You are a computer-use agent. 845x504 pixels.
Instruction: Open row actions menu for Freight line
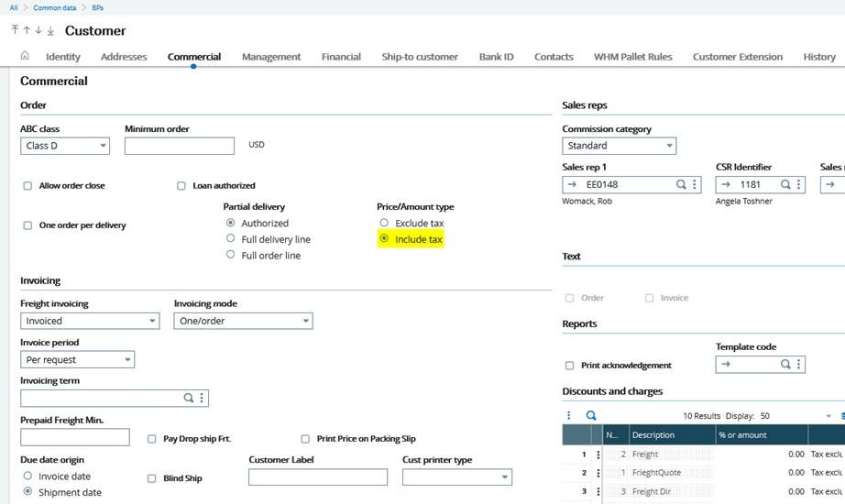[598, 455]
